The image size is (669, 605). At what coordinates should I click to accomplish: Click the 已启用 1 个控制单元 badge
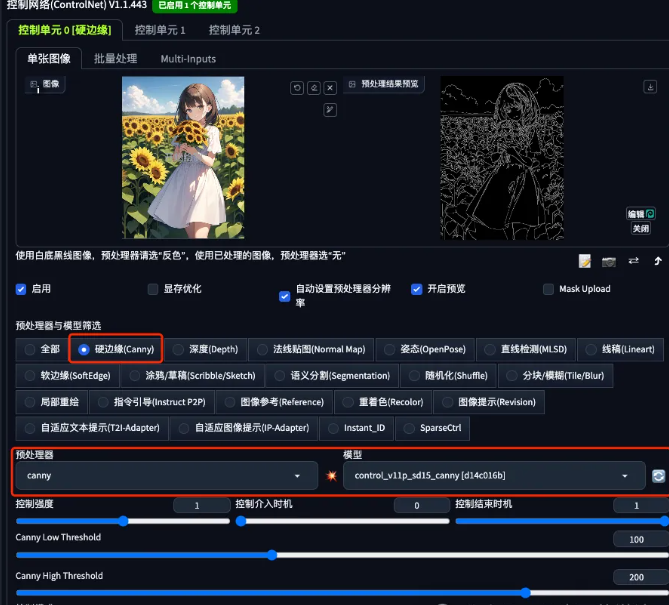195,6
